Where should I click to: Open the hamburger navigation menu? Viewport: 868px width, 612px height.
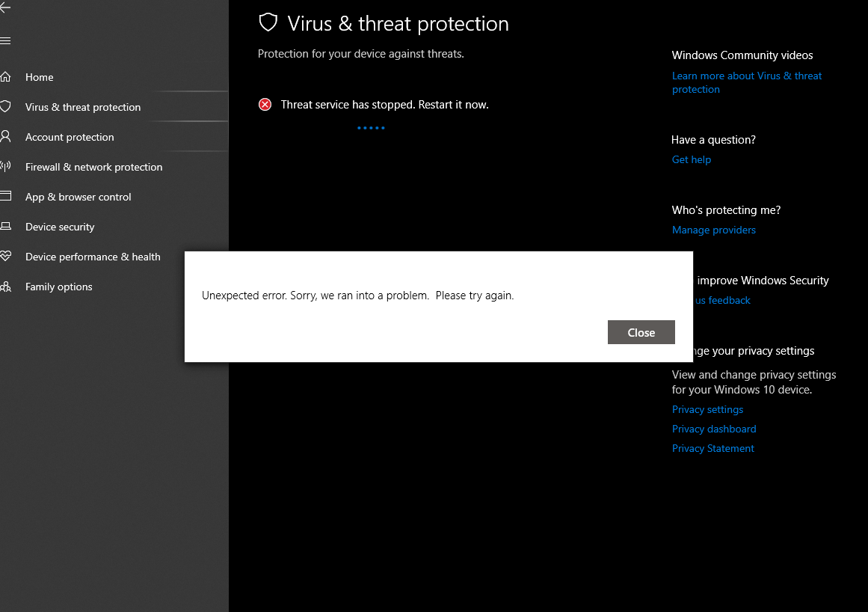pos(5,41)
